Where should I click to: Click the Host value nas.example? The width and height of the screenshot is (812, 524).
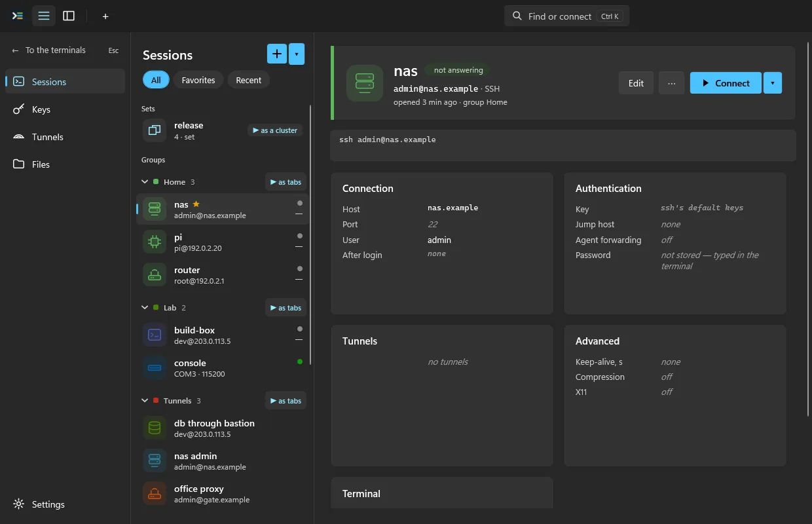click(x=453, y=208)
